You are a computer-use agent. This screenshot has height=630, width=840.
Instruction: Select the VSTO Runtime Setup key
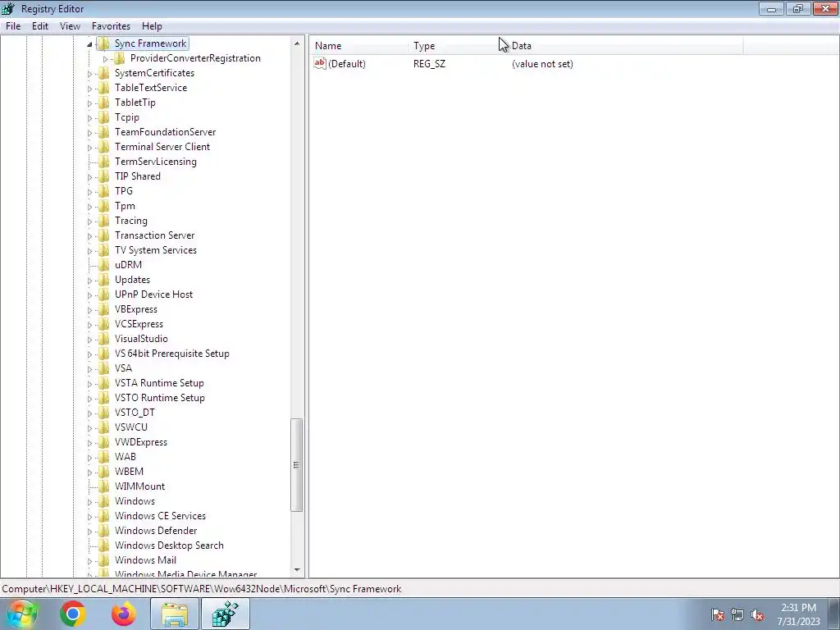click(160, 398)
